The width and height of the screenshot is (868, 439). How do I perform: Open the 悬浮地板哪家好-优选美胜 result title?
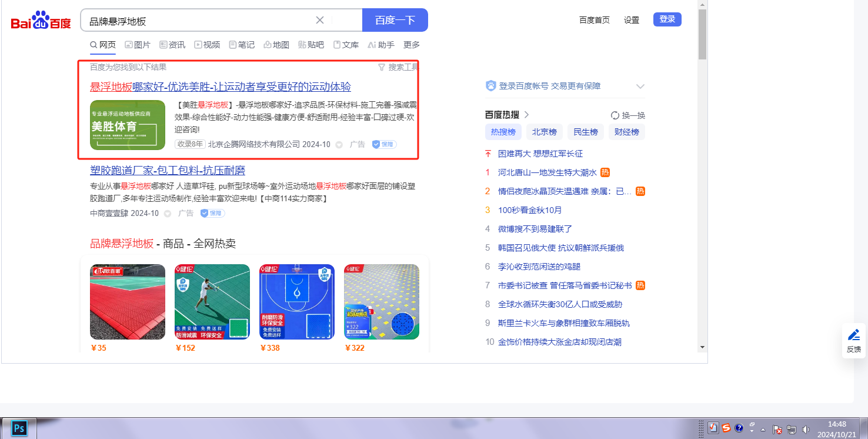pos(221,87)
